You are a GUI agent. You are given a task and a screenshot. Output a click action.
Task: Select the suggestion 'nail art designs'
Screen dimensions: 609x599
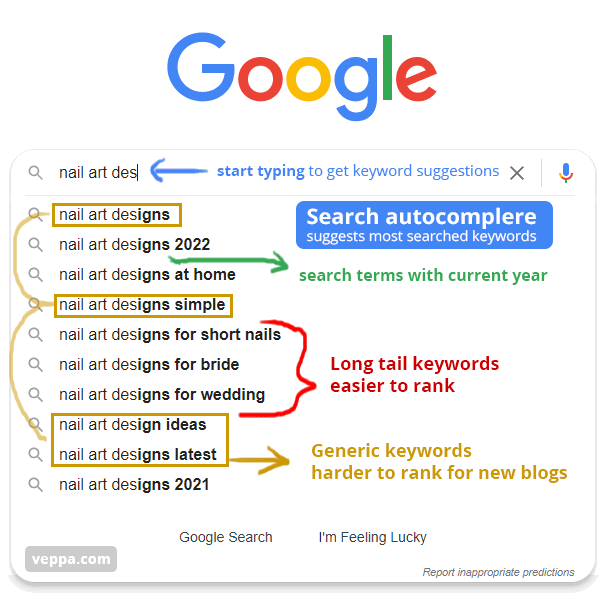point(114,215)
